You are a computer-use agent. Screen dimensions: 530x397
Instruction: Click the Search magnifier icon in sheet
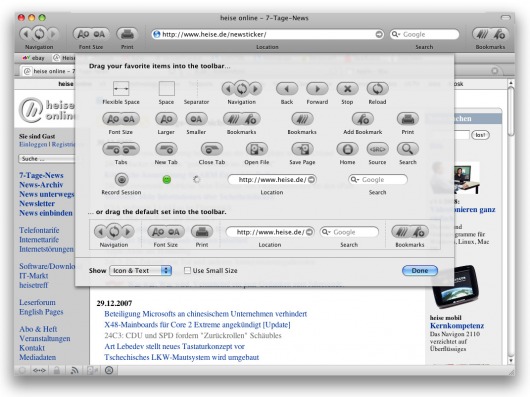(x=408, y=149)
